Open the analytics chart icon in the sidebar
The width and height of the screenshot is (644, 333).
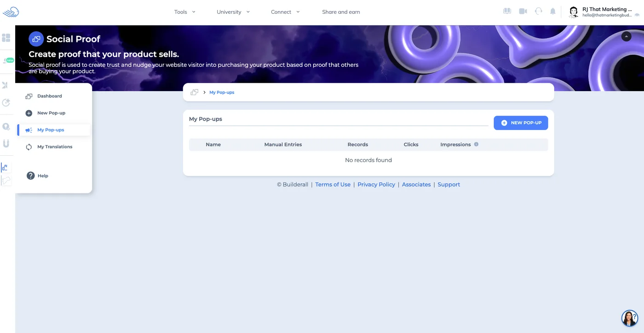coord(6,167)
